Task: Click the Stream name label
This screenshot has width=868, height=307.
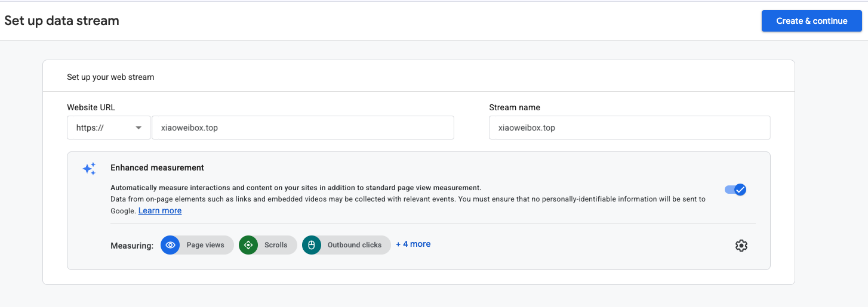Action: (x=515, y=107)
